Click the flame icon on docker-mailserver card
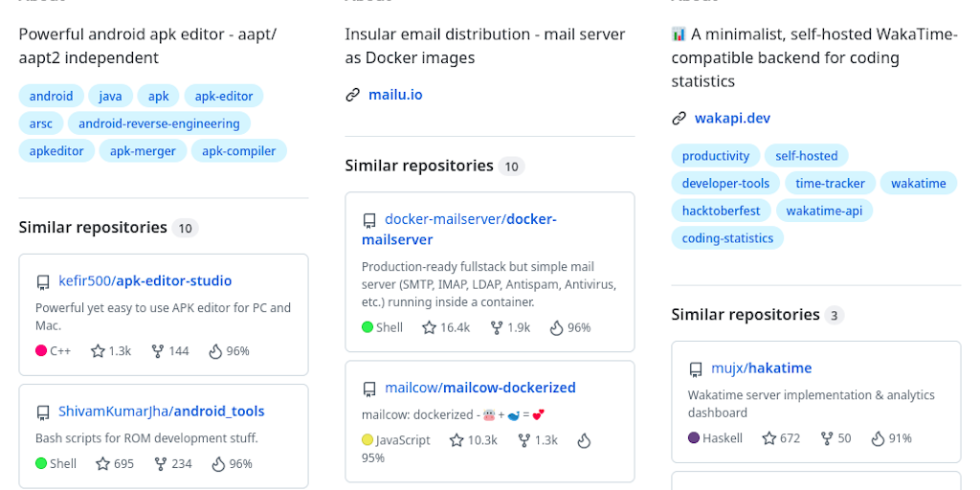This screenshot has height=490, width=980. (x=556, y=327)
